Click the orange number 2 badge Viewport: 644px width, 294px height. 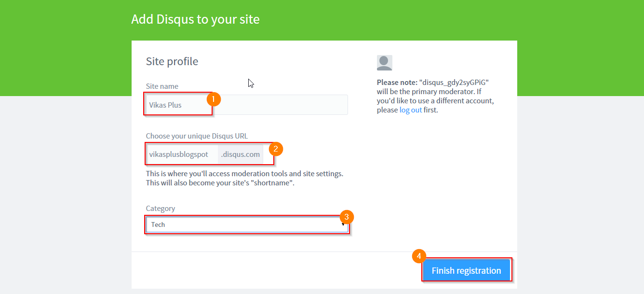[275, 148]
